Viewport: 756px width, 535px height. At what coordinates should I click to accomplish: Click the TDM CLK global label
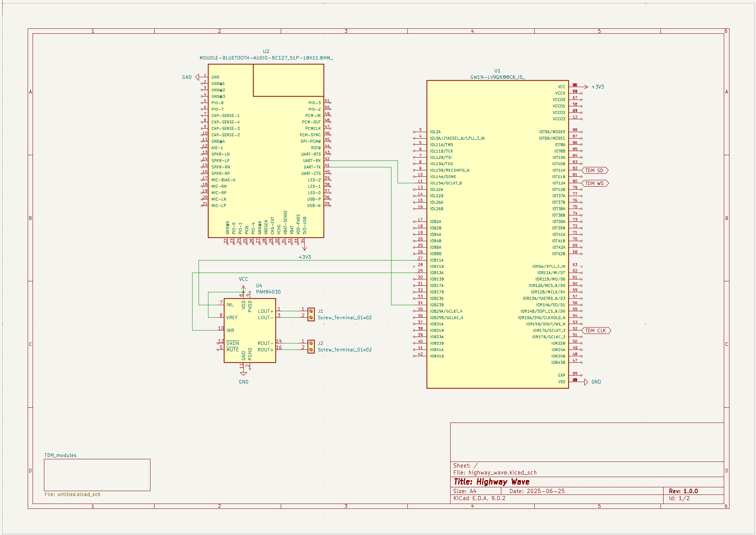[x=595, y=331]
